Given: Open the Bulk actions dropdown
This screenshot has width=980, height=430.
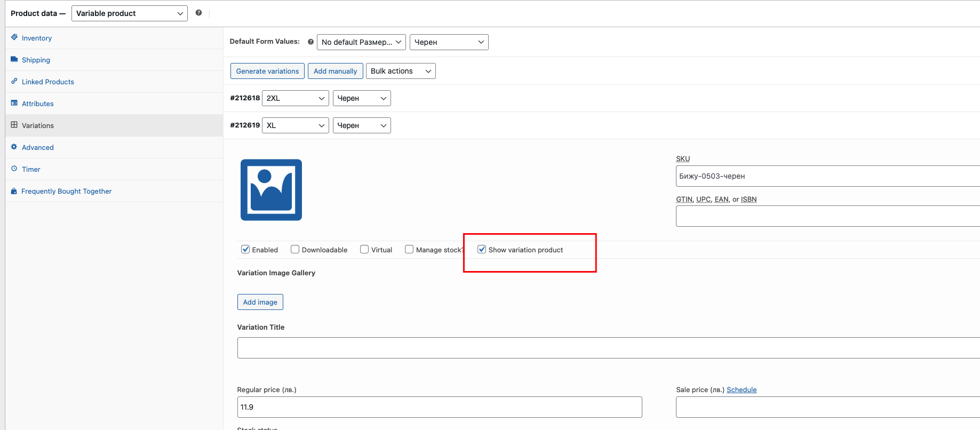Looking at the screenshot, I should pos(401,71).
